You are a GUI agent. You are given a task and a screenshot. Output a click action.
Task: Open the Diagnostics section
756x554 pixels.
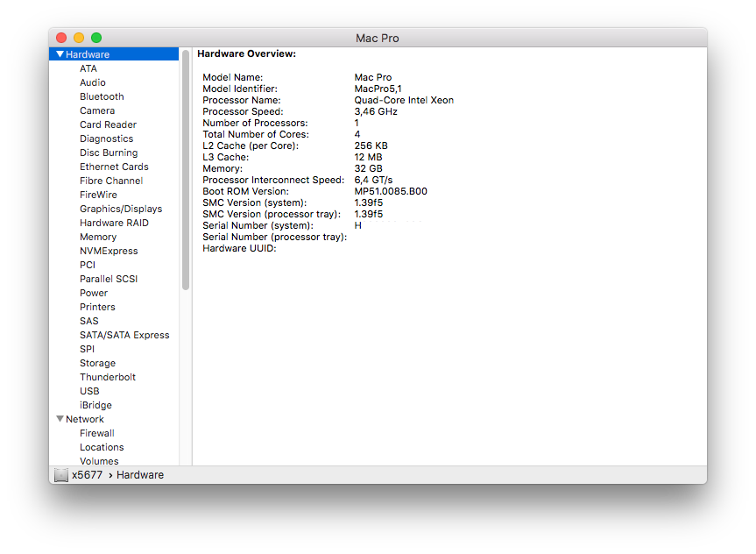107,138
